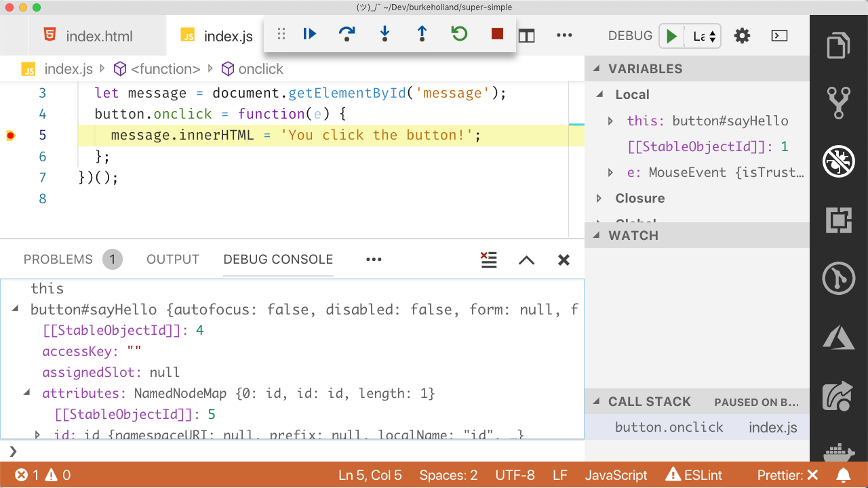Select button.onclick call stack frame
Screen dimensions: 868x488
[697, 428]
